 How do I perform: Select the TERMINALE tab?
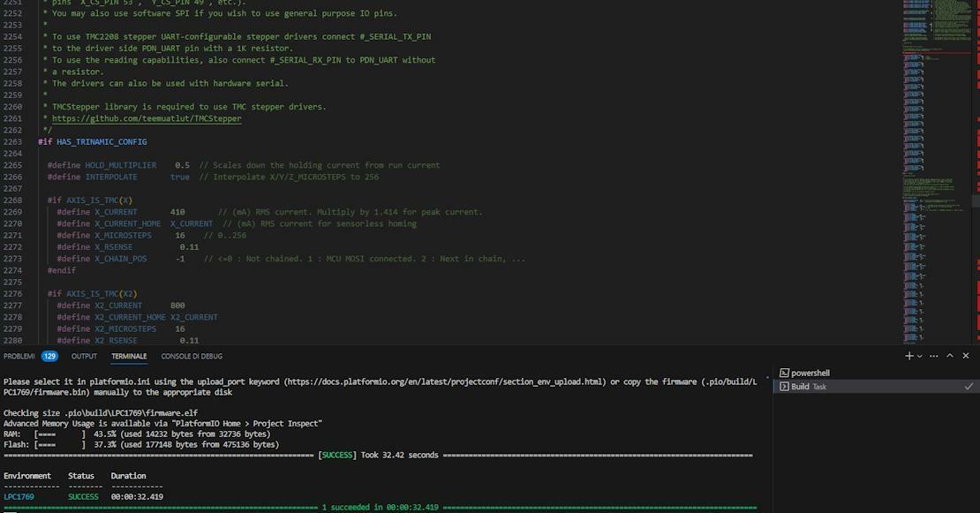129,356
